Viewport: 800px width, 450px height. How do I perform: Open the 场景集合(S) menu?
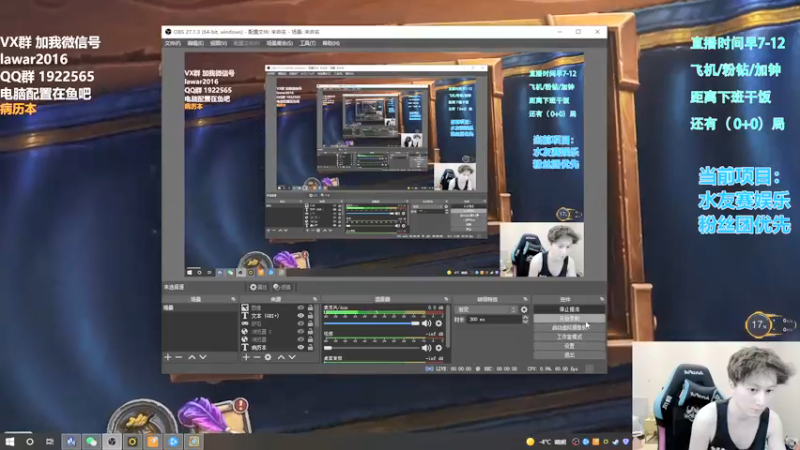pyautogui.click(x=280, y=43)
